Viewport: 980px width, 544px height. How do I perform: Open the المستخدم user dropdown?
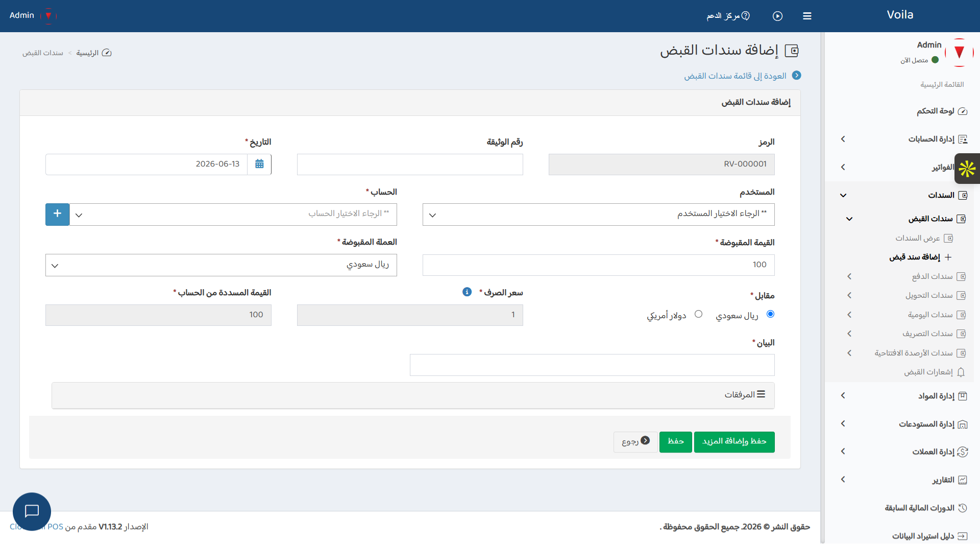tap(598, 215)
